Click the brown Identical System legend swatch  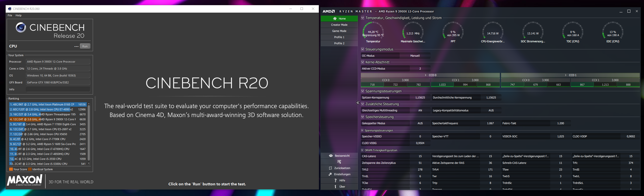coord(30,169)
